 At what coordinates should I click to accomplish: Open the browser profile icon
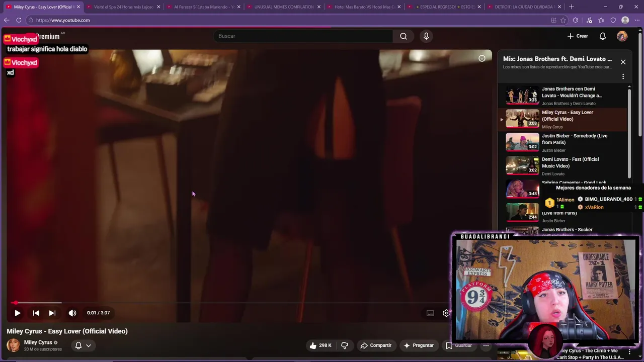click(625, 20)
